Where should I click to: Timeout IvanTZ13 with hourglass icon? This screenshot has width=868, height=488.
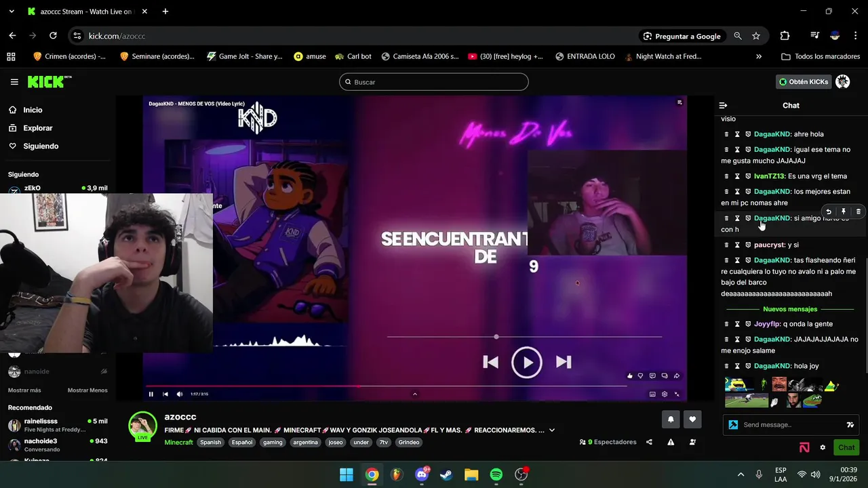pyautogui.click(x=737, y=176)
